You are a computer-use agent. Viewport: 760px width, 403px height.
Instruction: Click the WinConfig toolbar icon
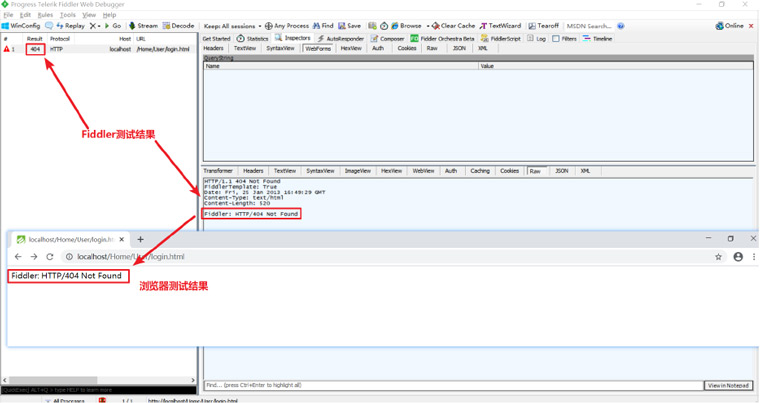coord(21,26)
